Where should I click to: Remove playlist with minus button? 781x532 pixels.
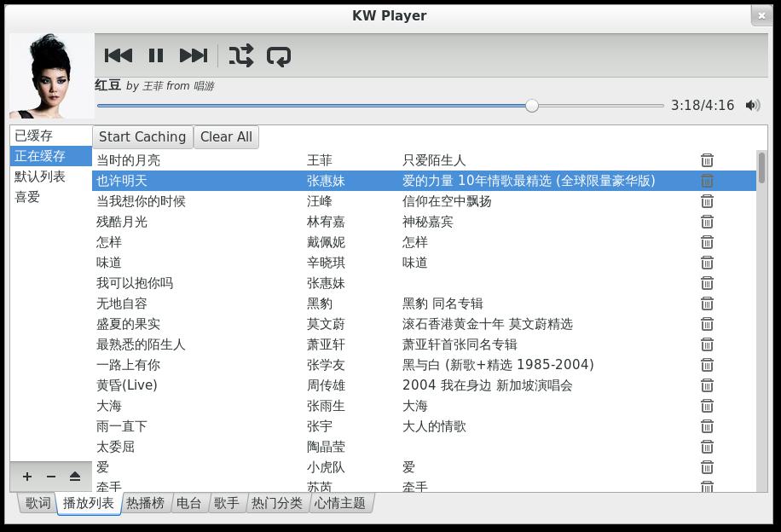point(51,477)
